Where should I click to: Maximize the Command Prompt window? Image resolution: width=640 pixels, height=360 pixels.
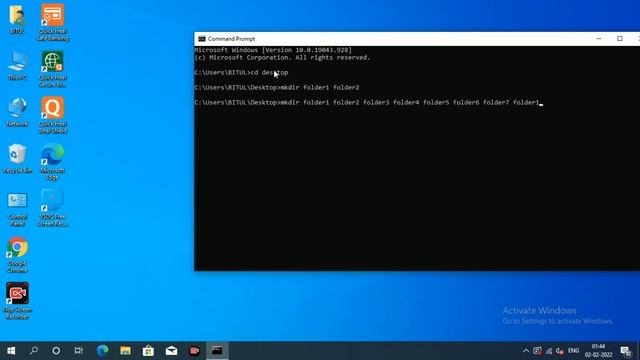click(620, 39)
